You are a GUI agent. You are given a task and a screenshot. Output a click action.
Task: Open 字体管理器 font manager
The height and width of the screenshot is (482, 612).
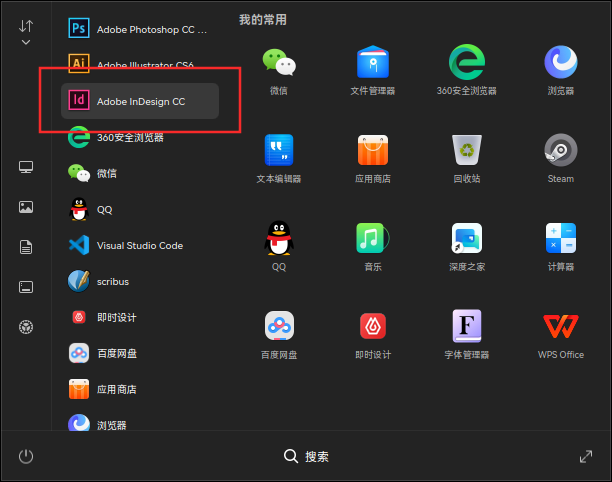[x=467, y=334]
